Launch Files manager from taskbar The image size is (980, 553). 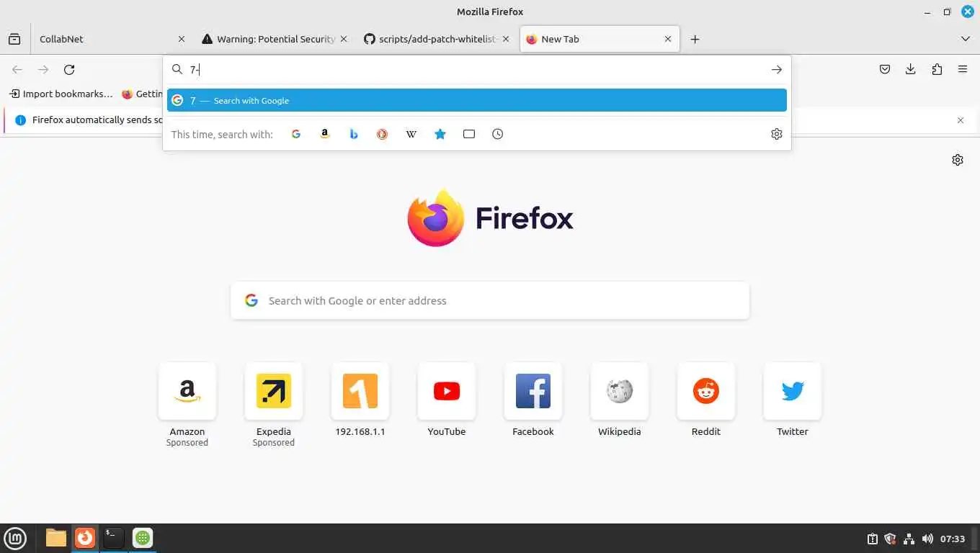click(x=56, y=538)
